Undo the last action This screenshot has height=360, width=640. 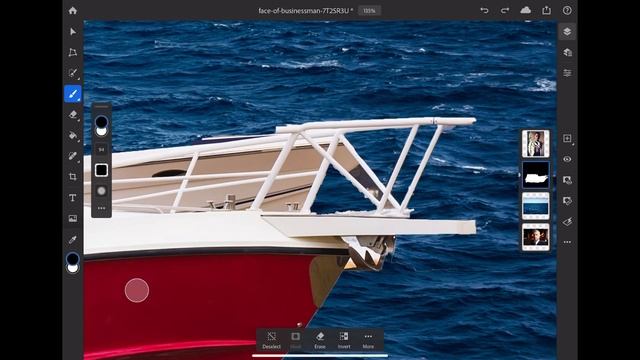(484, 11)
